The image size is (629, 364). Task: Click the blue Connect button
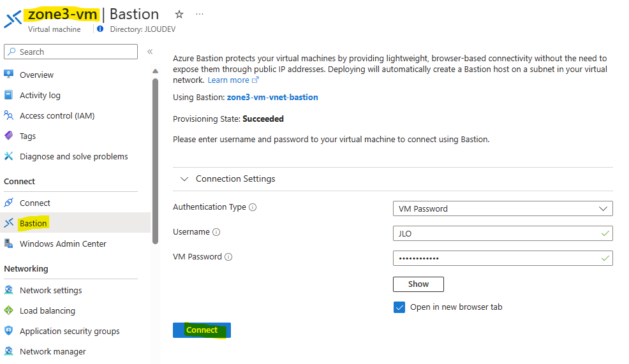point(202,330)
